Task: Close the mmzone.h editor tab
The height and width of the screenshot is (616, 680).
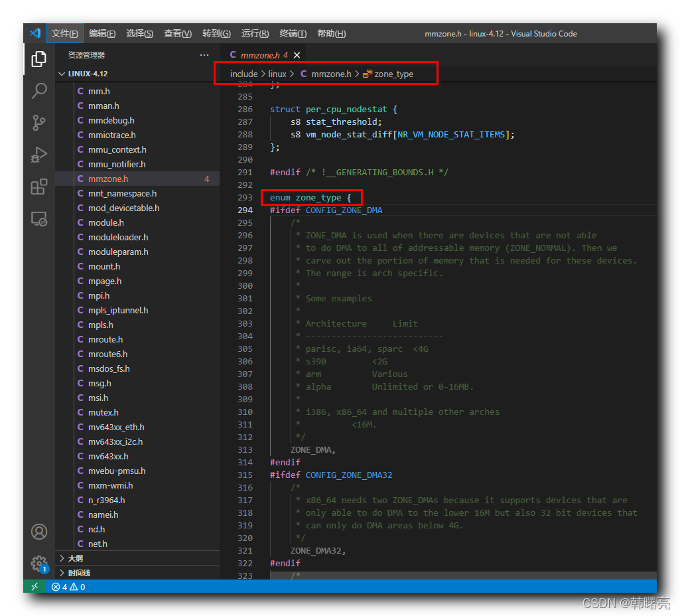Action: (x=297, y=55)
